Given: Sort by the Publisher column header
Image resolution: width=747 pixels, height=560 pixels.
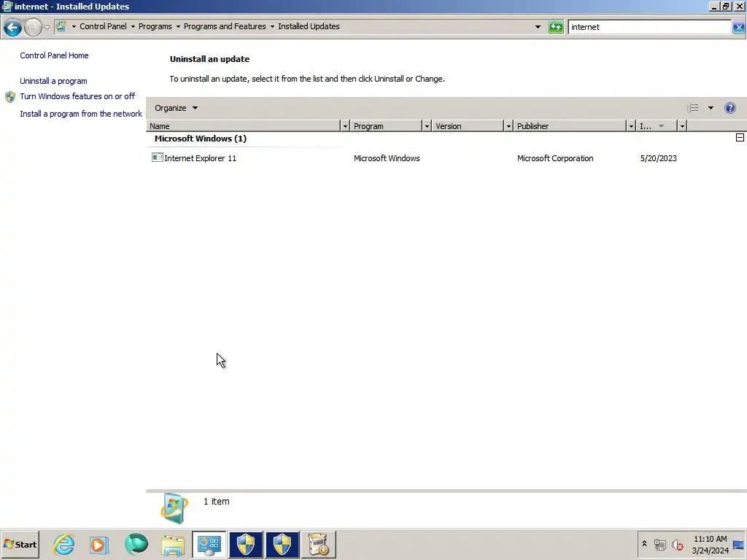Looking at the screenshot, I should click(x=570, y=126).
